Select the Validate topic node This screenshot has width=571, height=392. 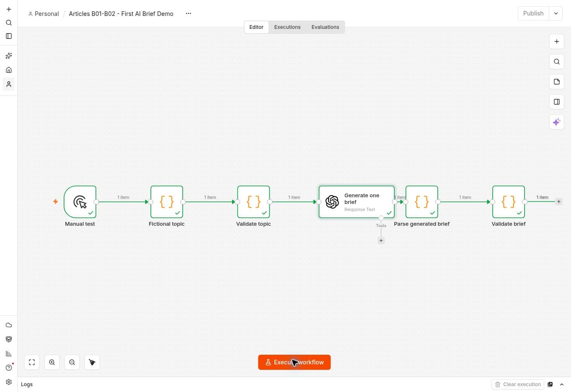253,202
